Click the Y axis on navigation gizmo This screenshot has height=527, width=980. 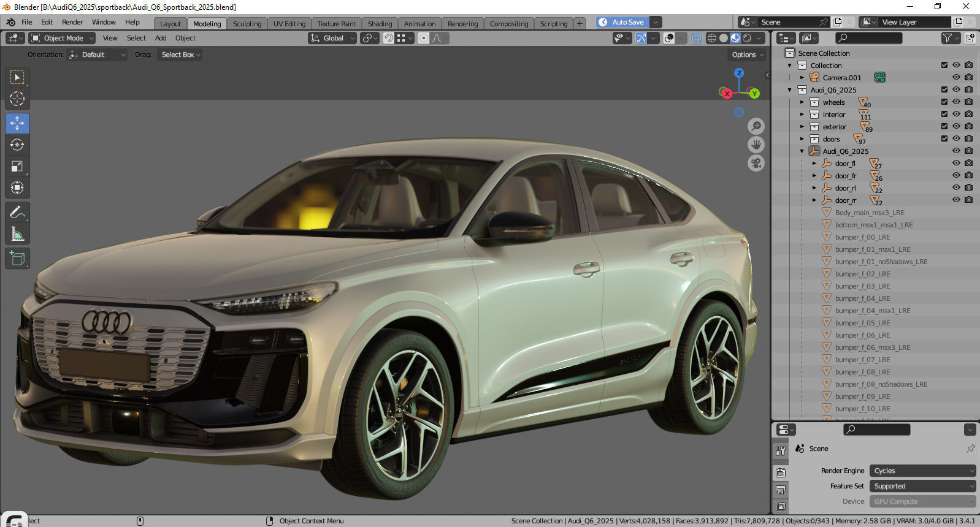[x=754, y=94]
